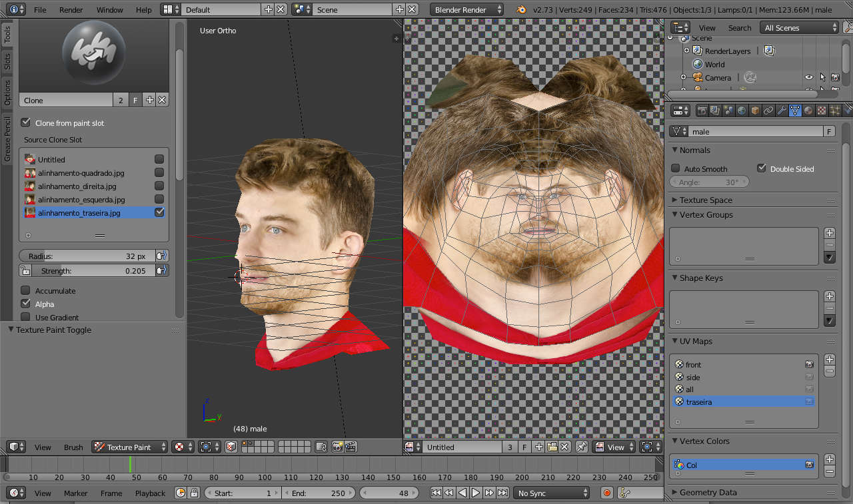Open the Render menu
This screenshot has width=853, height=504.
71,9
